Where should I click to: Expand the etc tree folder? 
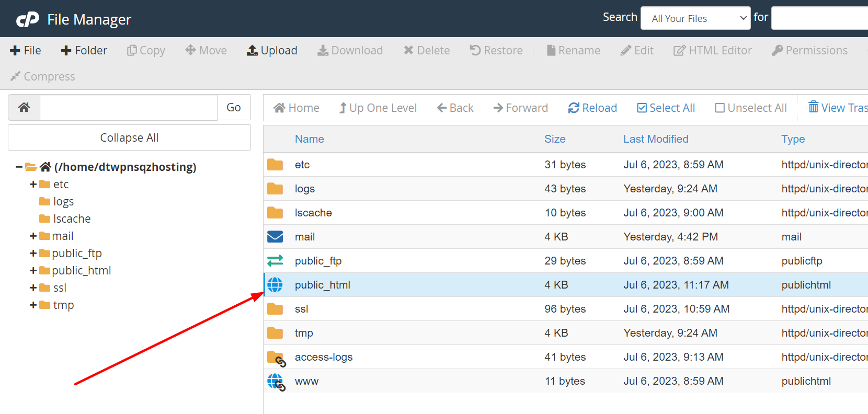33,184
